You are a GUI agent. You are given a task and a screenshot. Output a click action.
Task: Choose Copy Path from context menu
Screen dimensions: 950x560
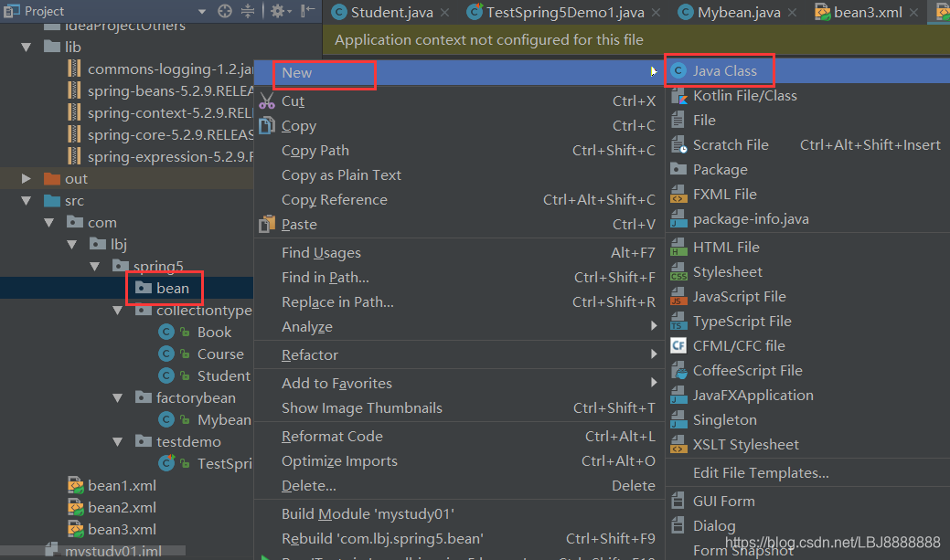(x=459, y=151)
